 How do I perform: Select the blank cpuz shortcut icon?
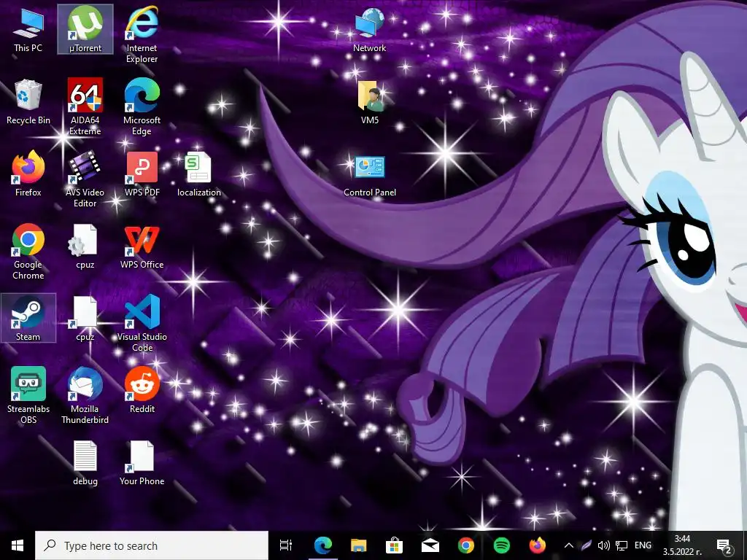point(85,319)
